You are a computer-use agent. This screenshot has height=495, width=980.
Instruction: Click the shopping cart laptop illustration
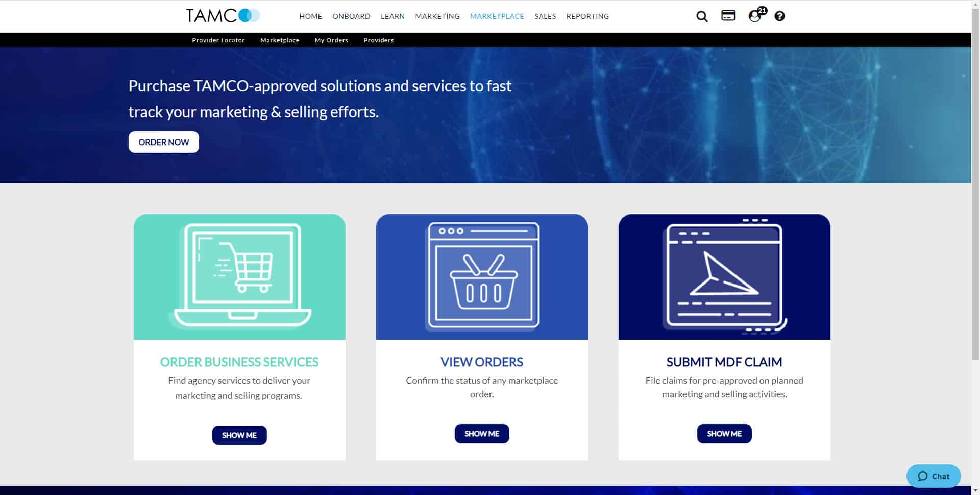coord(239,276)
